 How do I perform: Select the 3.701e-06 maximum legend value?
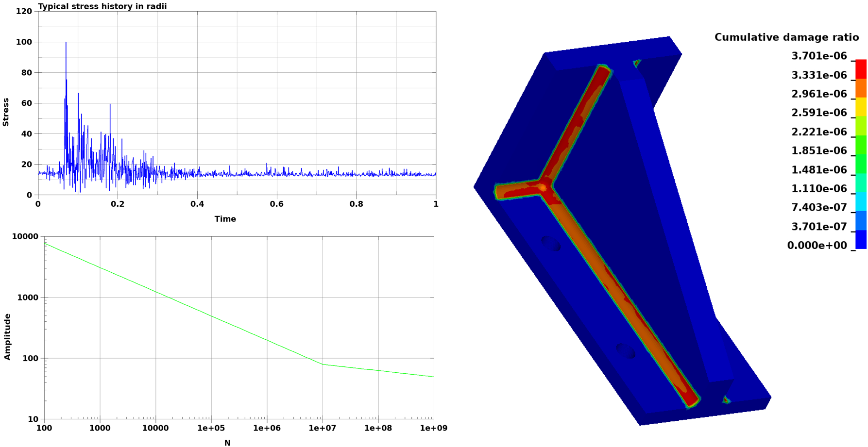[x=818, y=56]
